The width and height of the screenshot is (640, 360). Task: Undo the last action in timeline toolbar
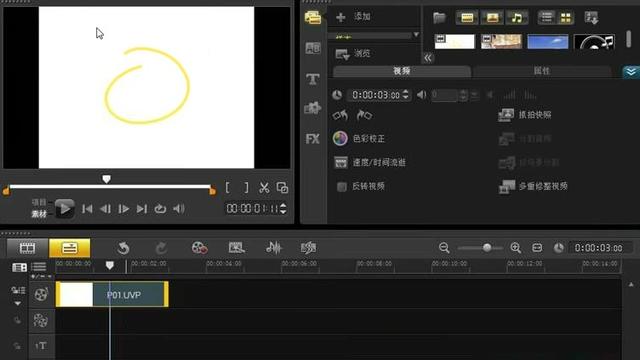click(123, 248)
